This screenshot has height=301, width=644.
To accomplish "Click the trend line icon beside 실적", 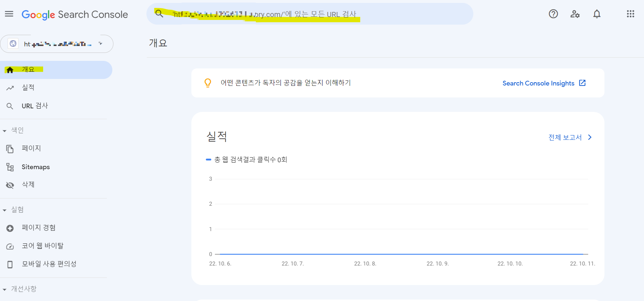I will click(x=10, y=88).
